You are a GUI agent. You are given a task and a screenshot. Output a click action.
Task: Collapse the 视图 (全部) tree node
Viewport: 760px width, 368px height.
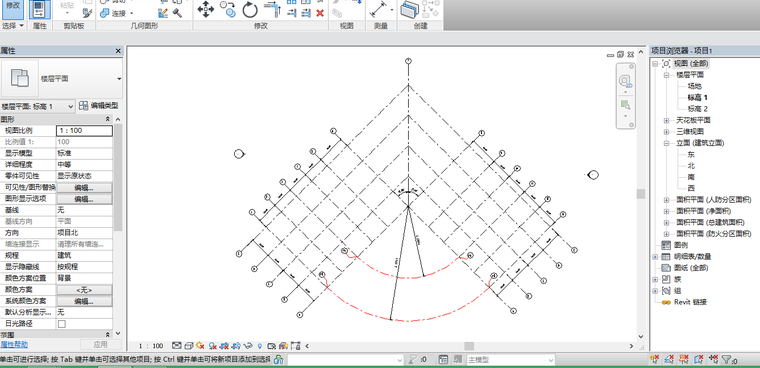point(655,64)
